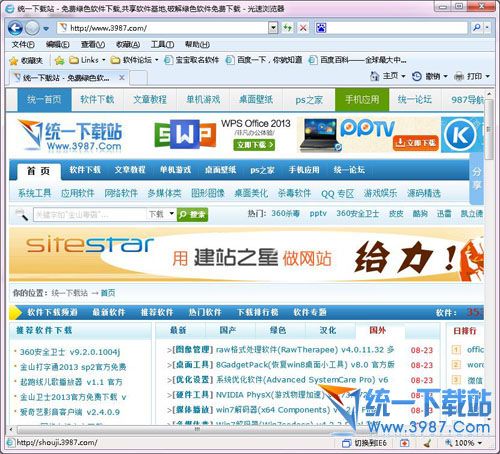Select the 文章教程 tab in top site bar

coord(150,99)
